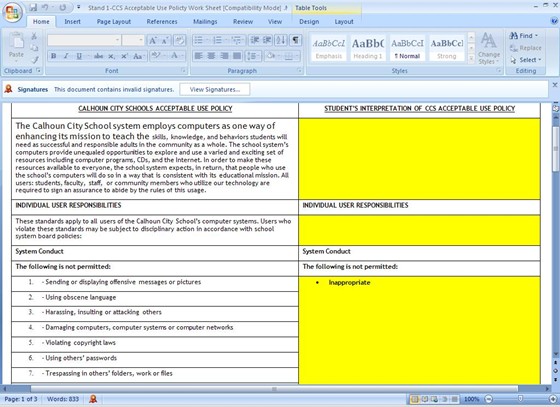Open the Review tab
The height and width of the screenshot is (407, 560).
243,22
